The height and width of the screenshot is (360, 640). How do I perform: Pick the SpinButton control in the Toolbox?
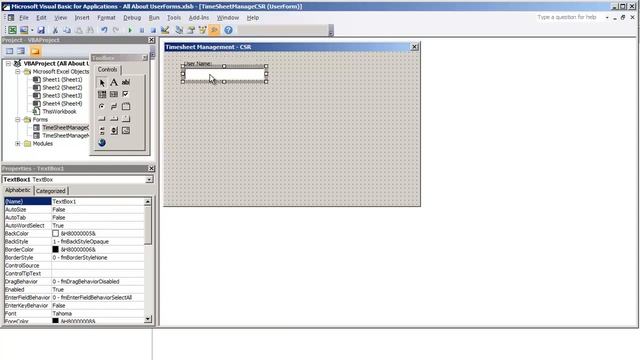tap(114, 131)
